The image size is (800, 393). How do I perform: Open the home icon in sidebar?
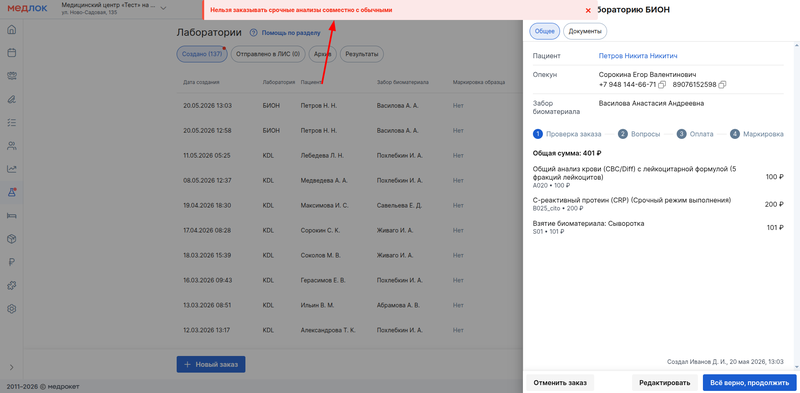coord(12,29)
